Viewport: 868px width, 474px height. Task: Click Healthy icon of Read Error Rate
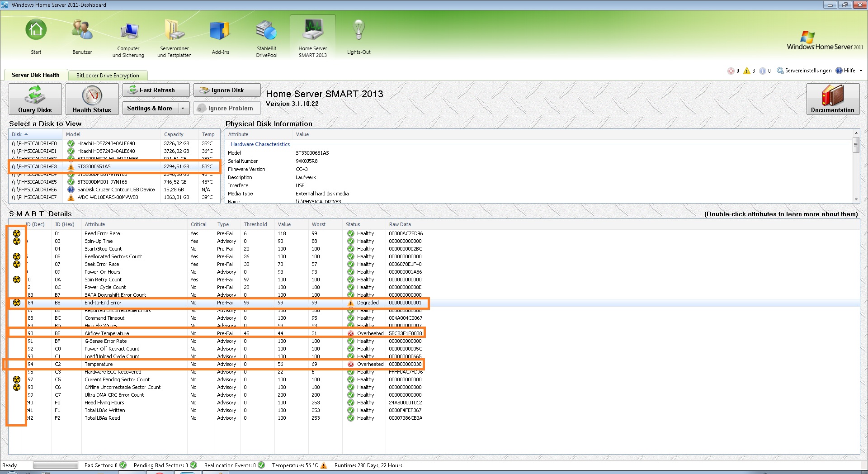click(351, 233)
